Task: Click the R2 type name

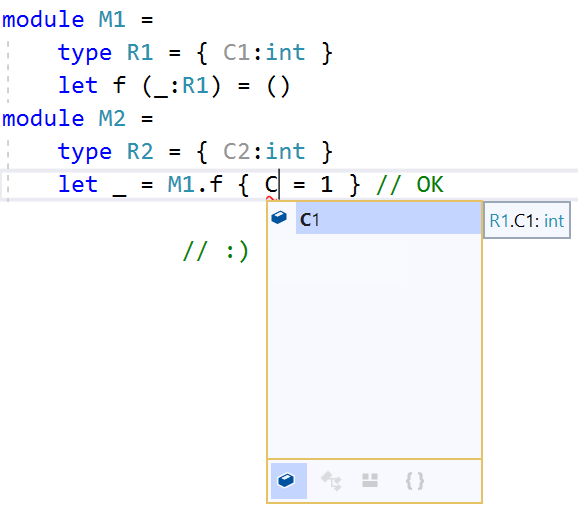Action: [x=140, y=151]
